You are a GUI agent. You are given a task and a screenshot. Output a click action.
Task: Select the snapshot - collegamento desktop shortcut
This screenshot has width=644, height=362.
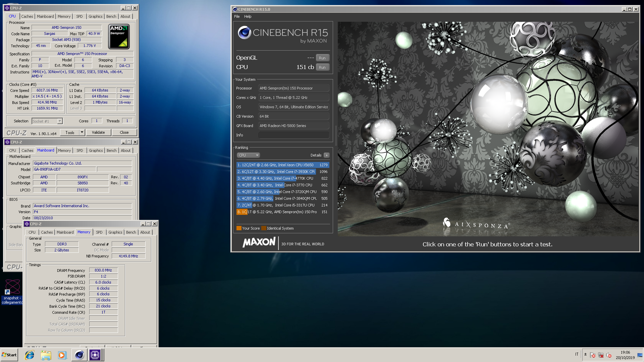12,292
